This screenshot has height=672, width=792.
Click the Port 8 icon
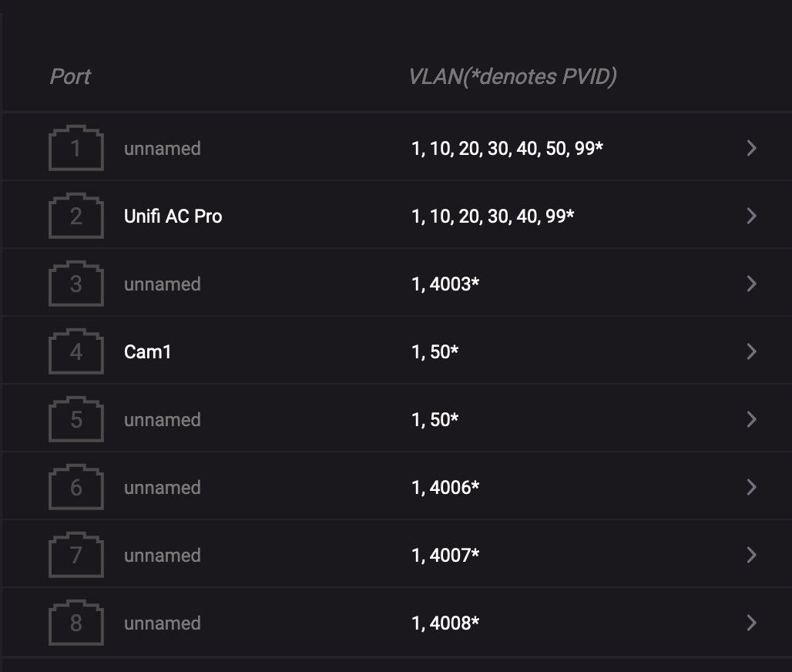[x=76, y=623]
